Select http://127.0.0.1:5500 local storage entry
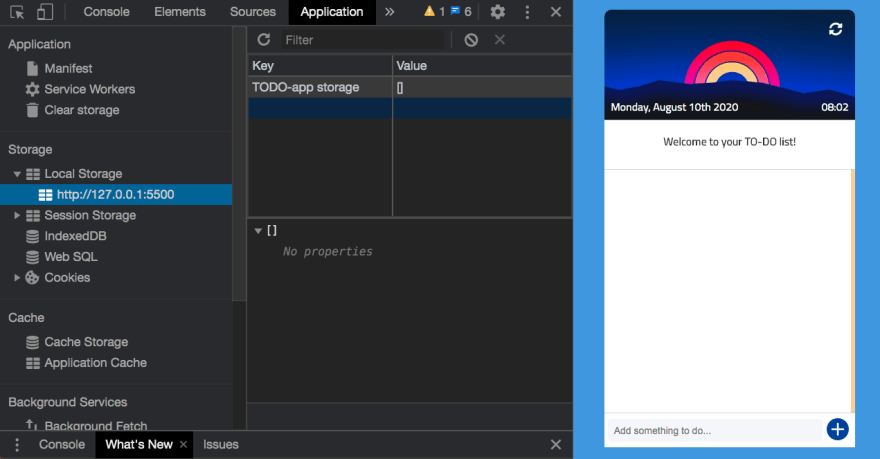This screenshot has width=880, height=459. [x=116, y=195]
